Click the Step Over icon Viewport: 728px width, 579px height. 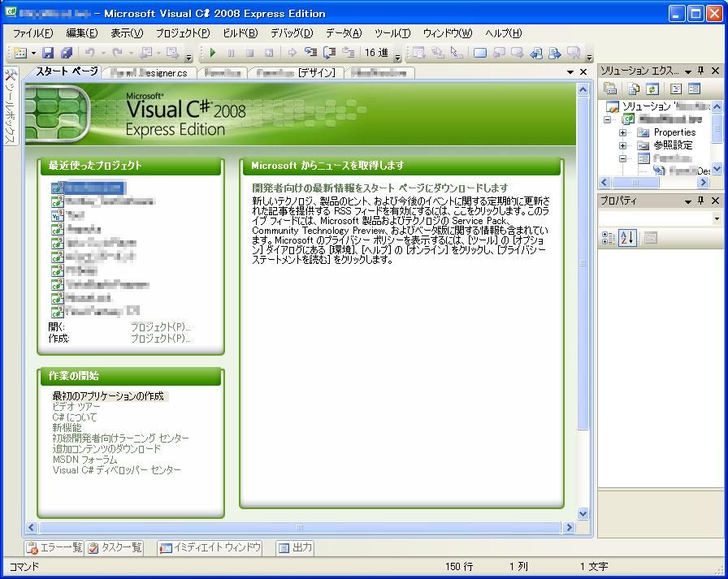[329, 53]
